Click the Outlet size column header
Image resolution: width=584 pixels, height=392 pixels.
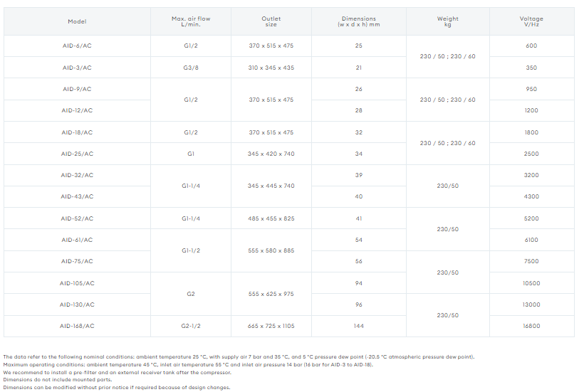[271, 21]
